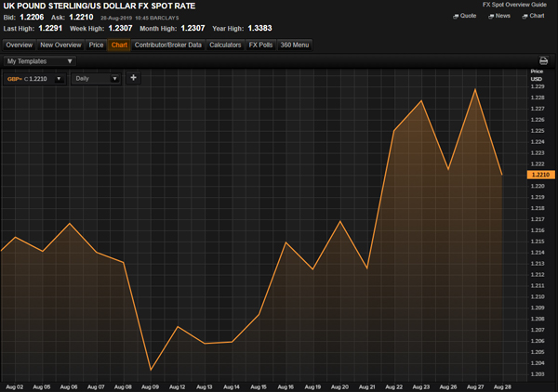Click the plus icon to add a series
This screenshot has width=558, height=392.
[133, 78]
